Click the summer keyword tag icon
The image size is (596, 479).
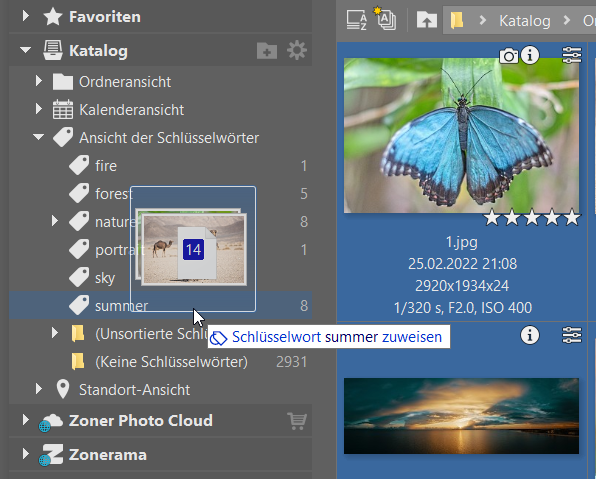tap(79, 305)
